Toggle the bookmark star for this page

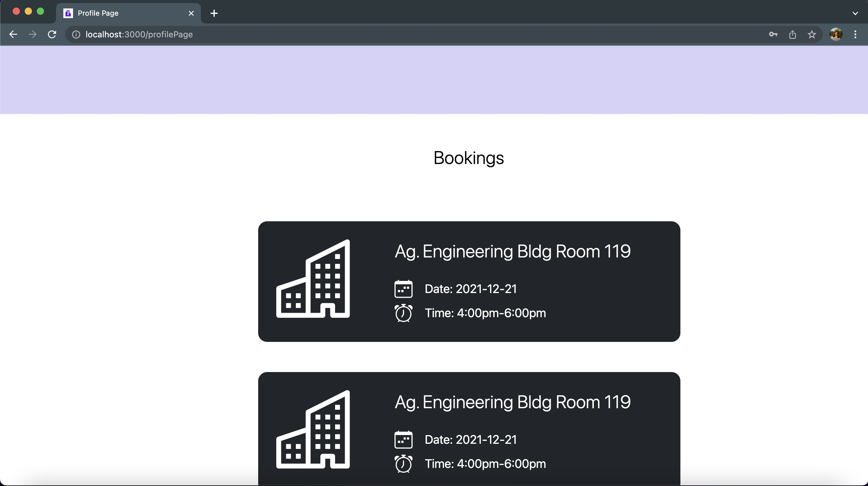point(812,34)
